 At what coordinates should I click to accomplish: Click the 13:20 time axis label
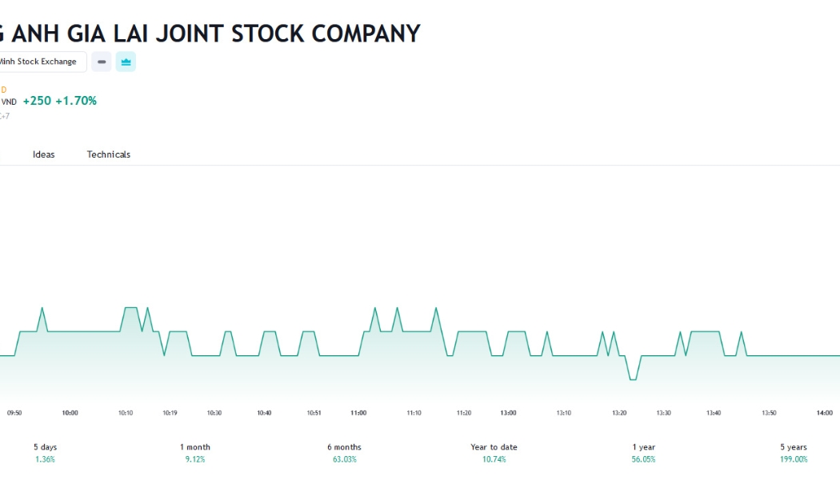(619, 413)
